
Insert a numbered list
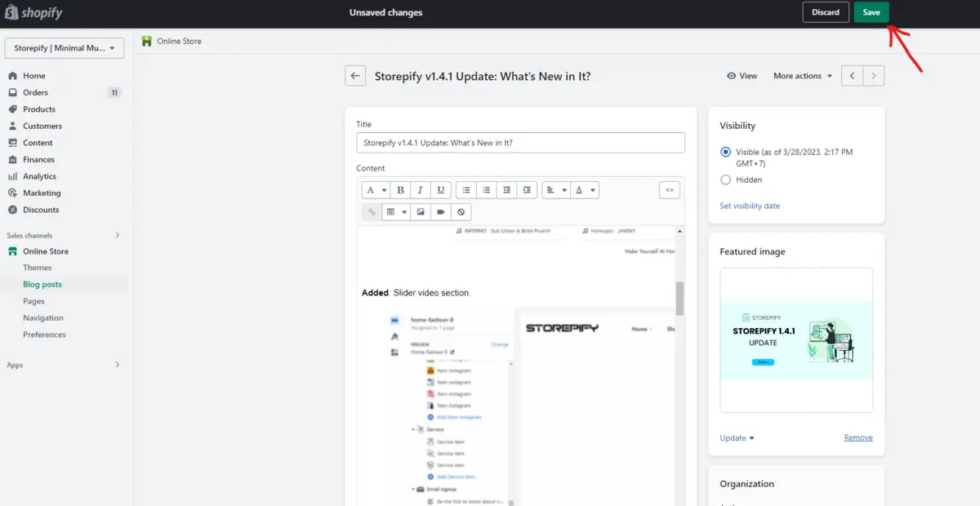(x=486, y=189)
